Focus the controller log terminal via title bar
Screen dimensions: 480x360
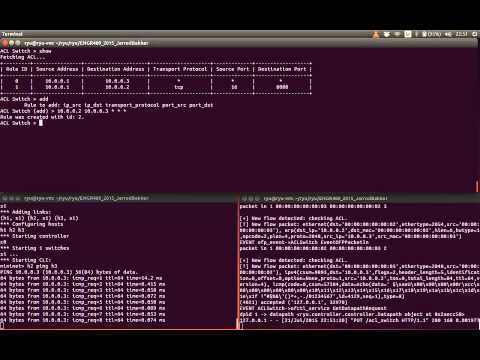pos(360,198)
